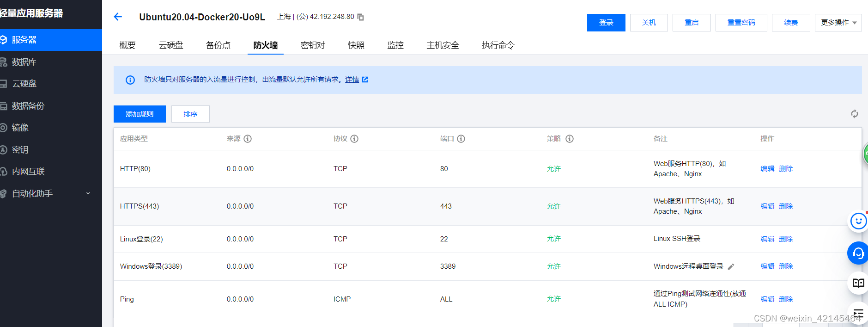Image resolution: width=868 pixels, height=327 pixels.
Task: Edit the HTTPS(443) firewall rule
Action: (767, 206)
